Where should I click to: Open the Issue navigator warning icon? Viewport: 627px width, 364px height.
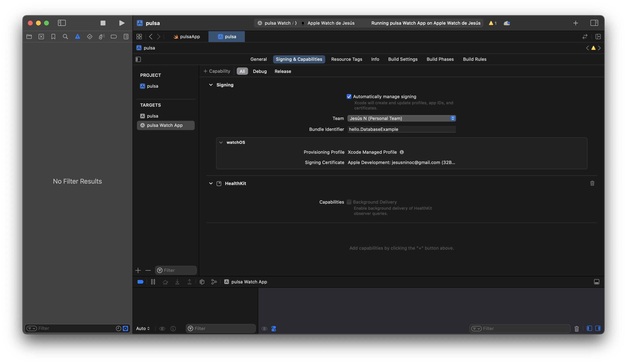(78, 37)
